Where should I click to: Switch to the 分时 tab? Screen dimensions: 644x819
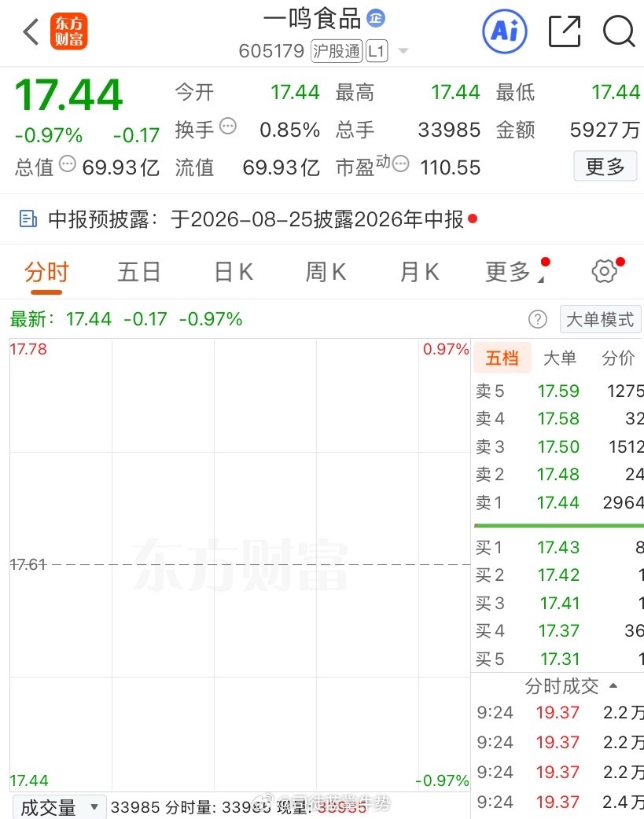46,272
